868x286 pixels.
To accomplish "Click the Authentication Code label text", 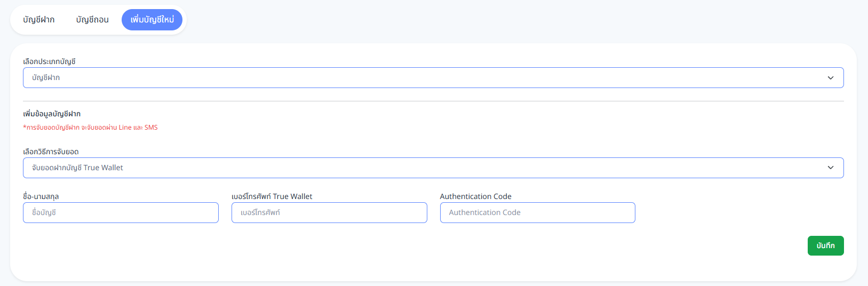I will coord(475,196).
